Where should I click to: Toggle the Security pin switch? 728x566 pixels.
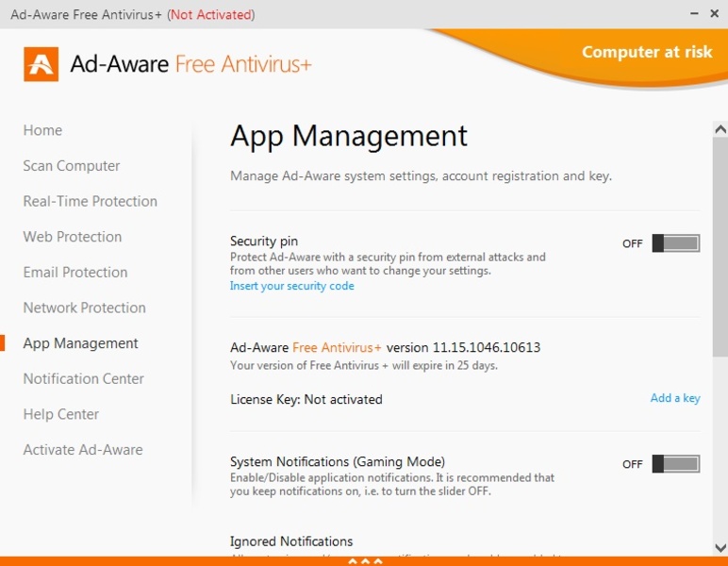point(675,243)
